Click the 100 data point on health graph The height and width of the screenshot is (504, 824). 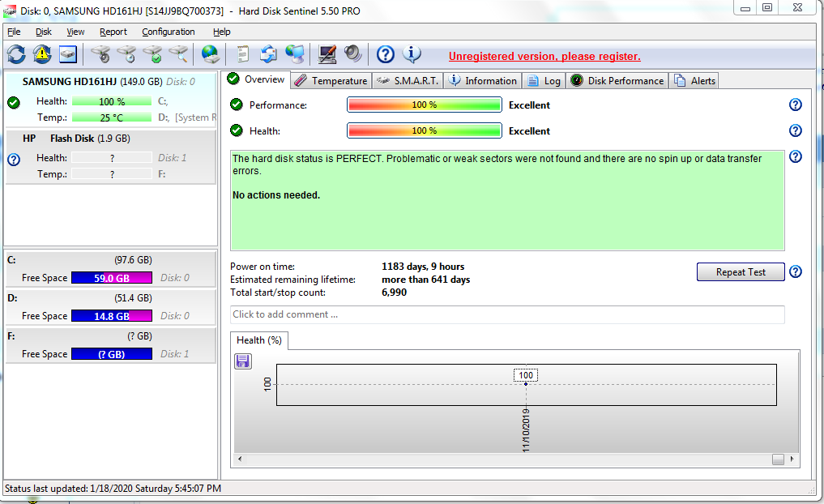coord(526,383)
